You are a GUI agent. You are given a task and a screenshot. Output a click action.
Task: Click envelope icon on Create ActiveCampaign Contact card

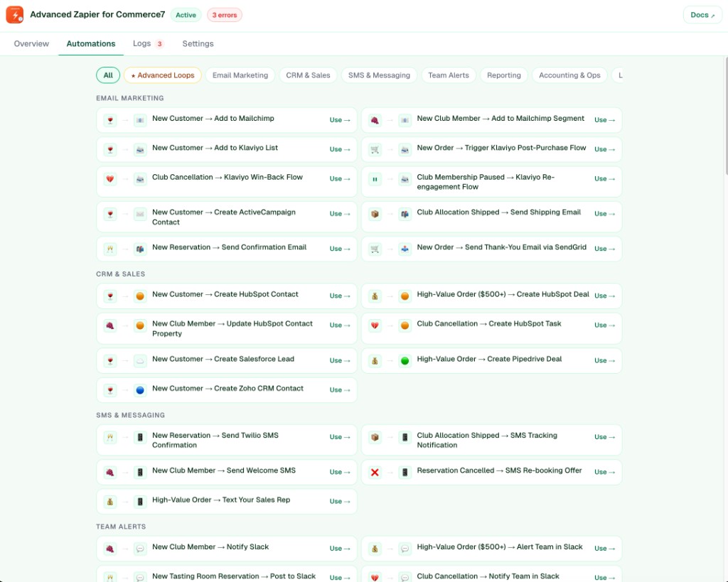click(x=140, y=214)
